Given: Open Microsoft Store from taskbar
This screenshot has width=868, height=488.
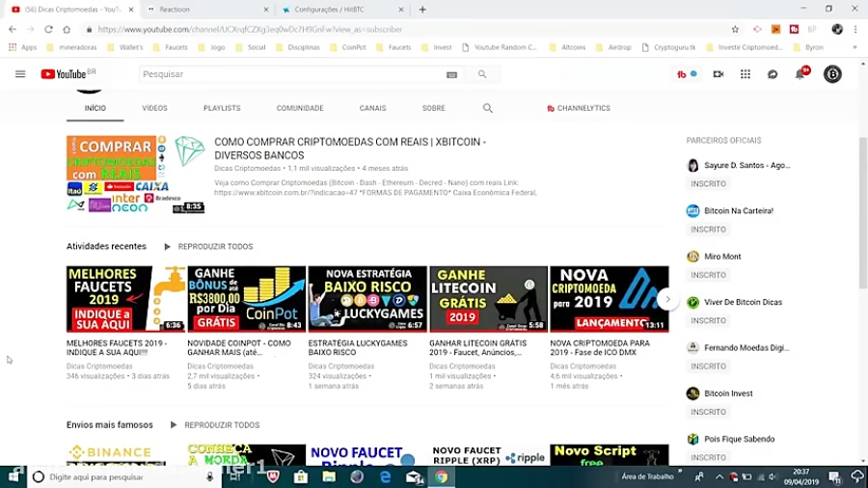Looking at the screenshot, I should tap(301, 477).
